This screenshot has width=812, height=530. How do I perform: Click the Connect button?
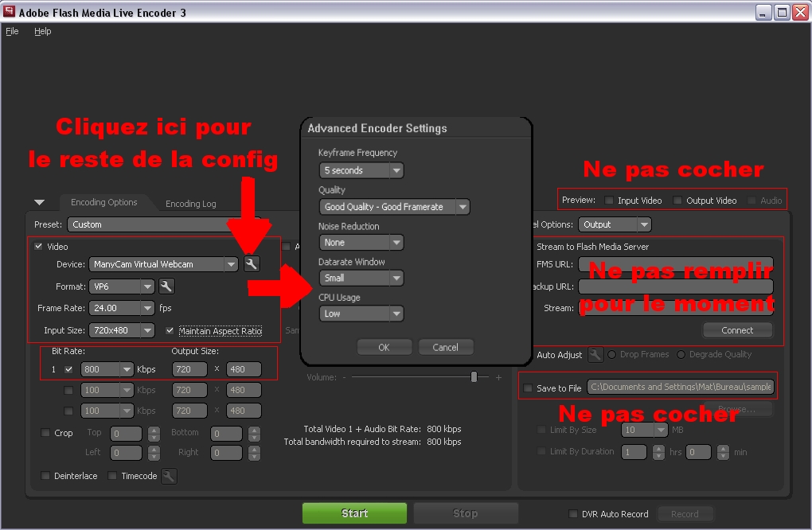(x=737, y=330)
